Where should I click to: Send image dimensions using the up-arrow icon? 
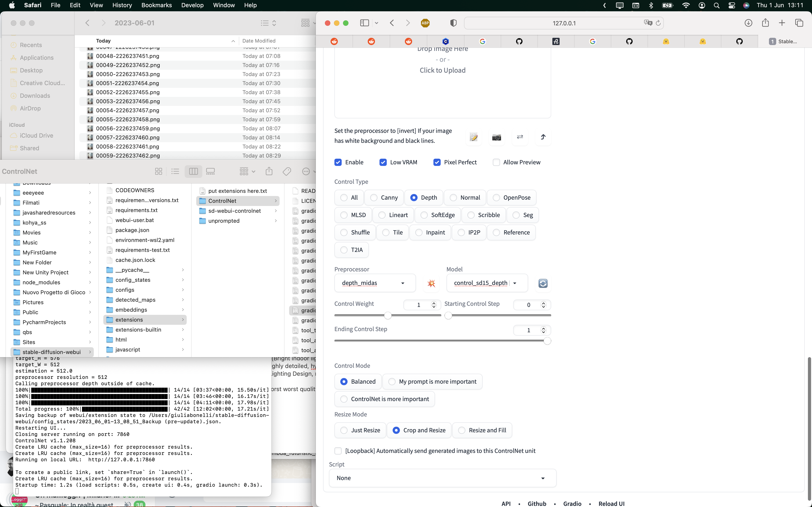(543, 137)
